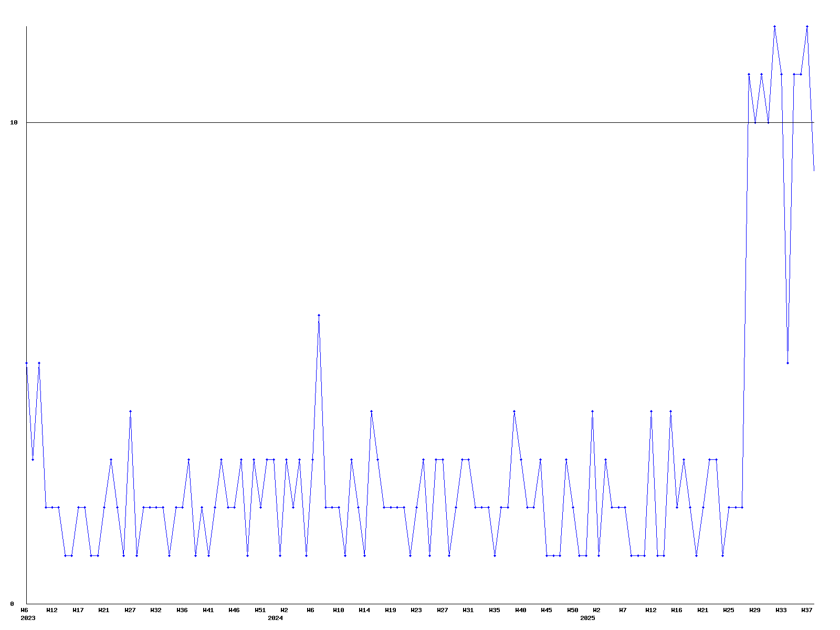
Task: Click the tallest 2024 spike data point
Action: tap(319, 315)
